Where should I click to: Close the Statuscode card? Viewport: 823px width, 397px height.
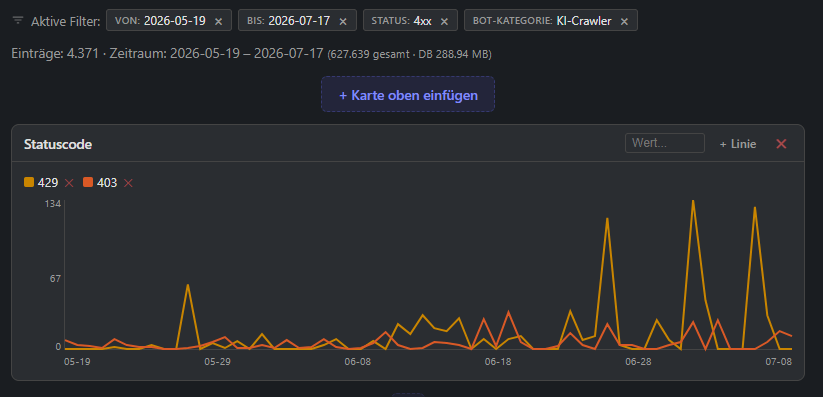[x=782, y=144]
